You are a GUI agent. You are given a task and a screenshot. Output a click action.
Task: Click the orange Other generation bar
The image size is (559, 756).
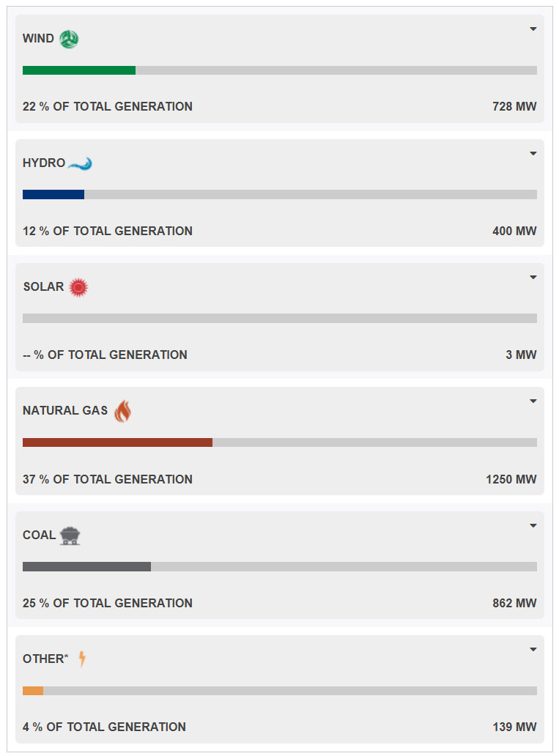[33, 691]
